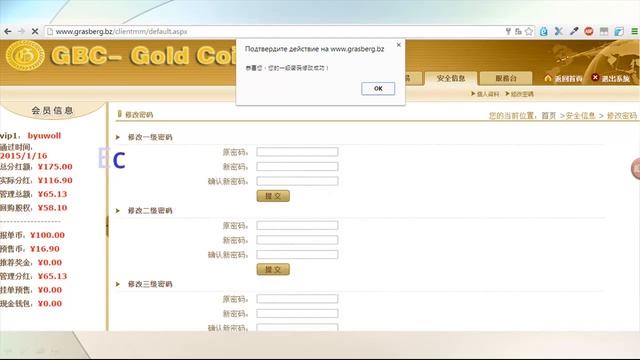Focus 新密码 field under 修改三级密码
Screen dimensions: 640x360
tap(297, 313)
